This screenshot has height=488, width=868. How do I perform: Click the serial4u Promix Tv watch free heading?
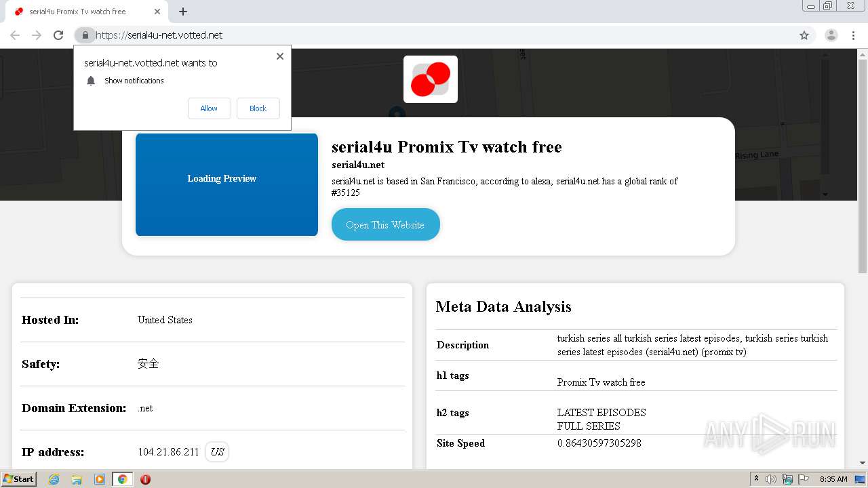pos(447,147)
